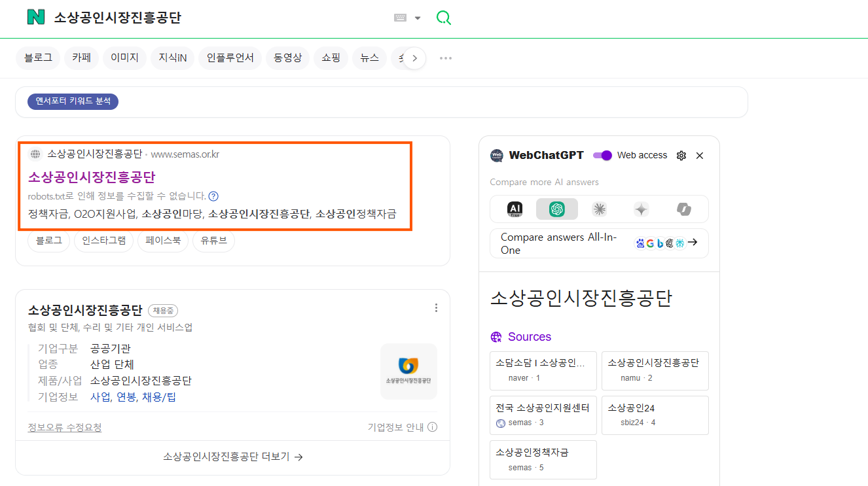The image size is (868, 486).
Task: Disable the Web access toggle
Action: (x=601, y=156)
